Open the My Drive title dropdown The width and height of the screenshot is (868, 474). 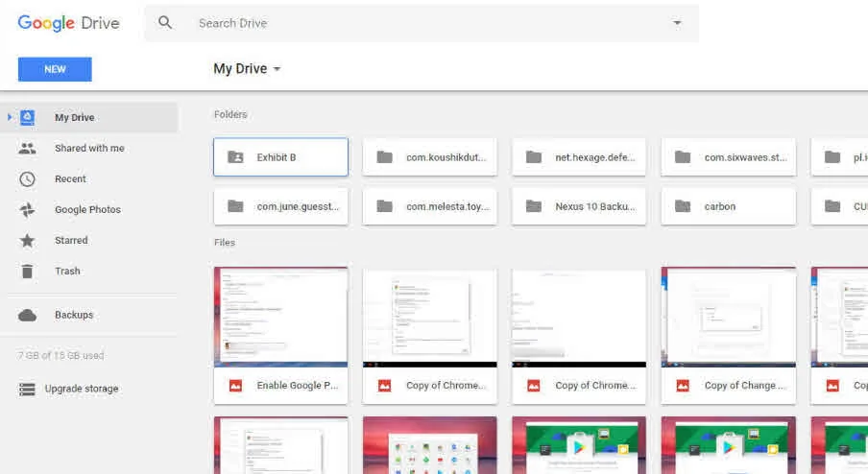pyautogui.click(x=247, y=68)
